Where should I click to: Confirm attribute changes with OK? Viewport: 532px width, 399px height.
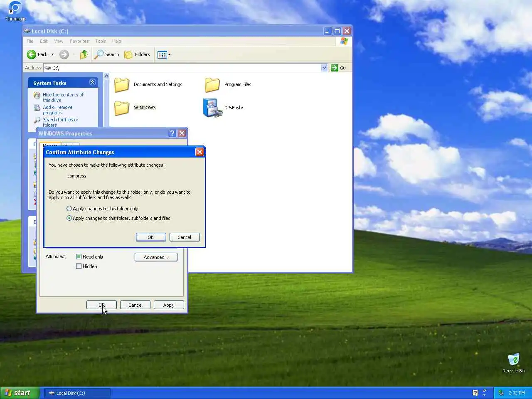[151, 237]
